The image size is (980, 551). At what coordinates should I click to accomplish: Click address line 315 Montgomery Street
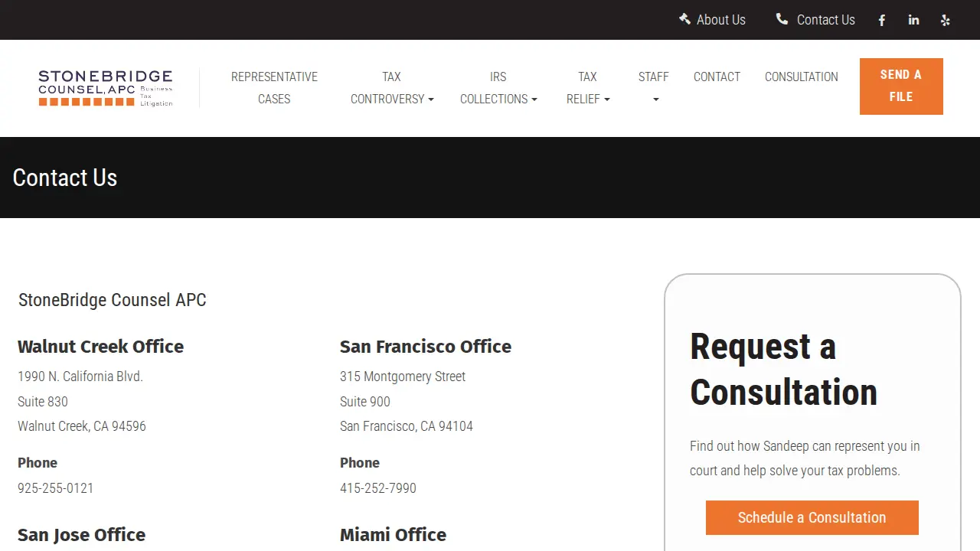403,377
